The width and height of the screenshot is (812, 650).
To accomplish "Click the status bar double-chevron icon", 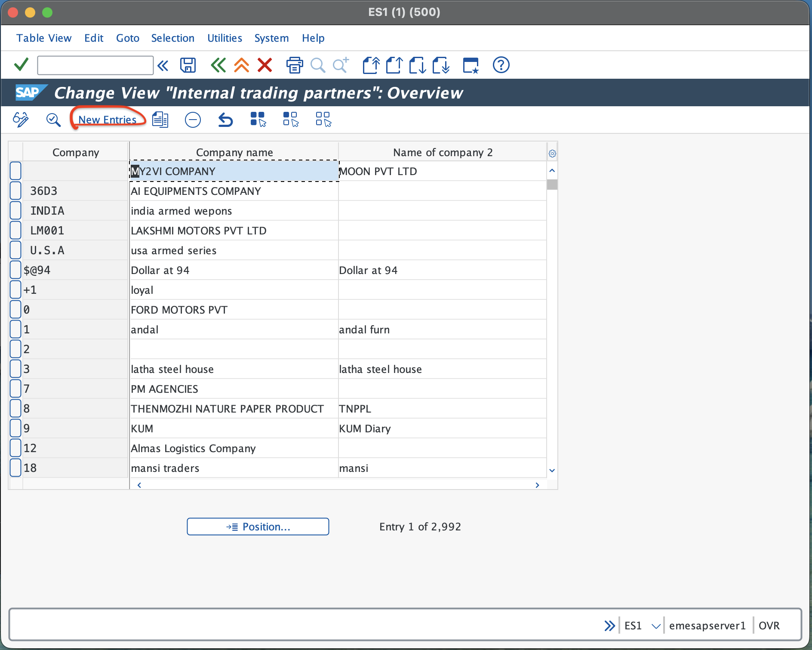I will tap(609, 625).
